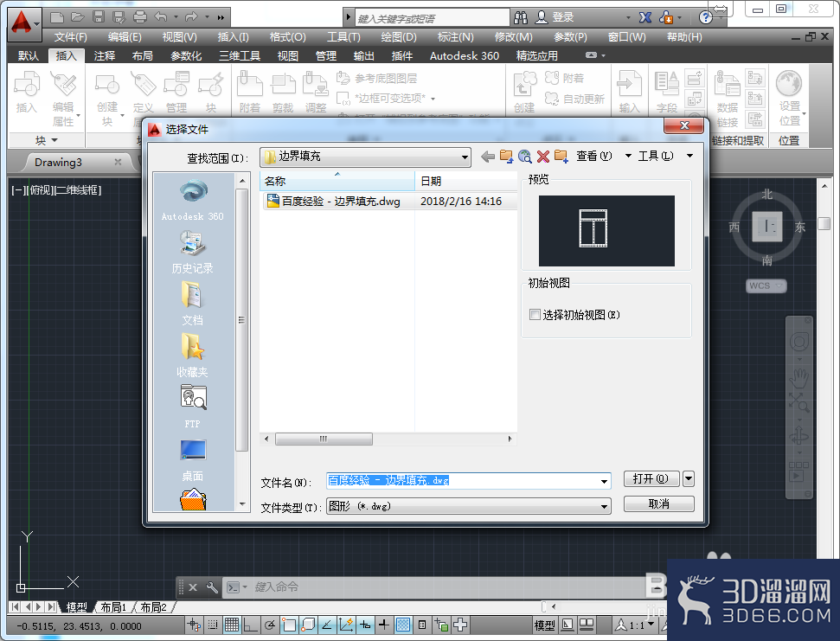Open the 历史记录 history location
The height and width of the screenshot is (641, 840).
coord(192,252)
